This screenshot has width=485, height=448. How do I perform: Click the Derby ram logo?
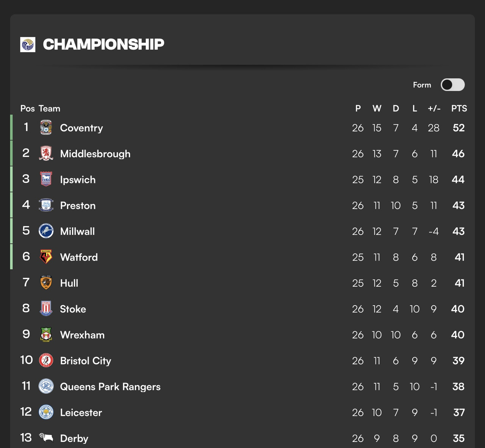[x=46, y=438]
